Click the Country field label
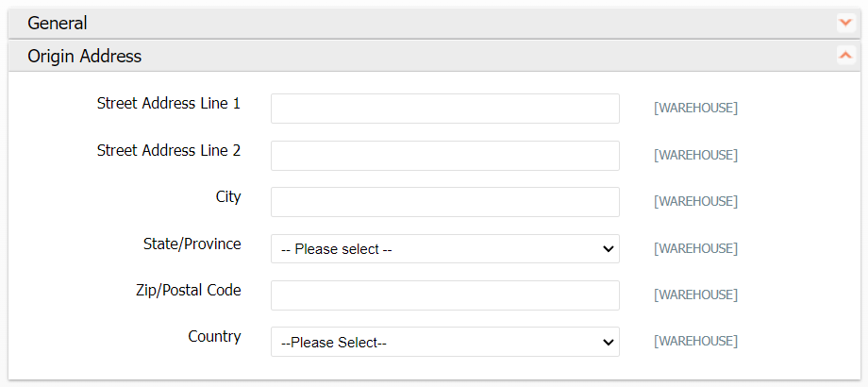868x387 pixels. [x=214, y=336]
